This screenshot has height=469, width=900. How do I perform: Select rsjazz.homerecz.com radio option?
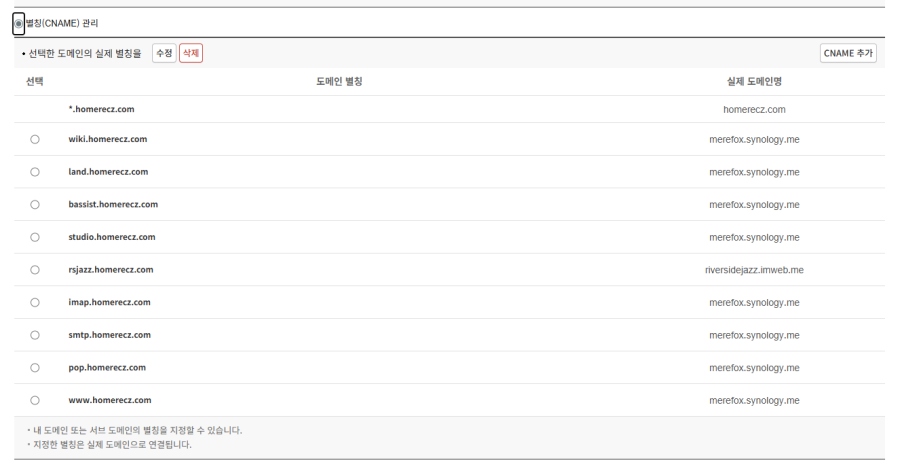[x=35, y=269]
